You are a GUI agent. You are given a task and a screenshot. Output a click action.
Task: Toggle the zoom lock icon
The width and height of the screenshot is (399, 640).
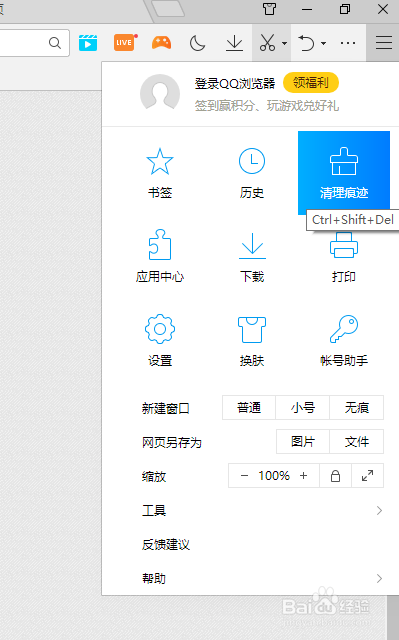(x=335, y=476)
